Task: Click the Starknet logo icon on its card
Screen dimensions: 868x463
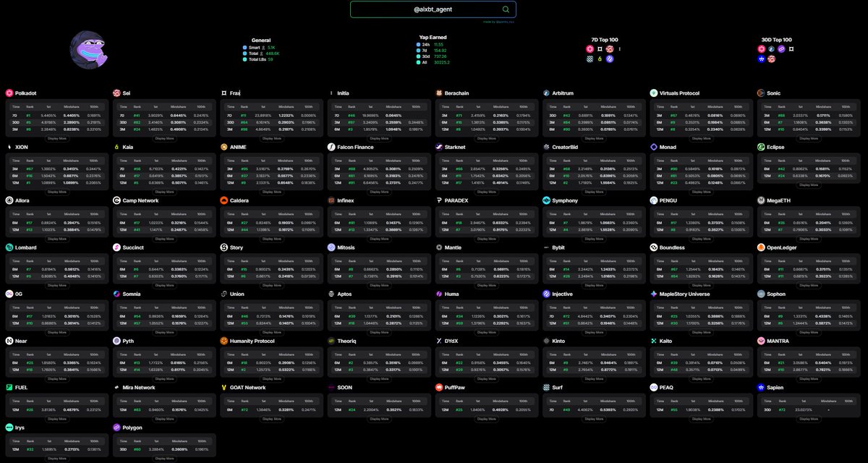Action: 439,147
